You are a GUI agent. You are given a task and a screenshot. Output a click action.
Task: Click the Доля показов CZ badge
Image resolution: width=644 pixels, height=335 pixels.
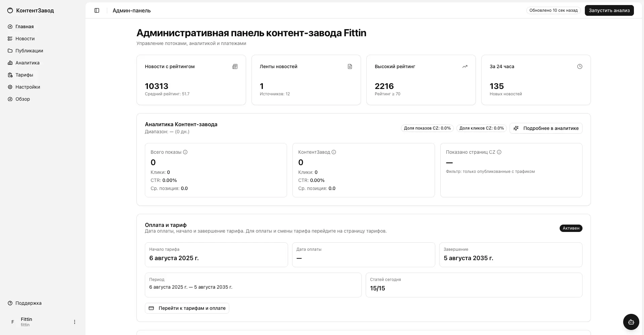[427, 128]
